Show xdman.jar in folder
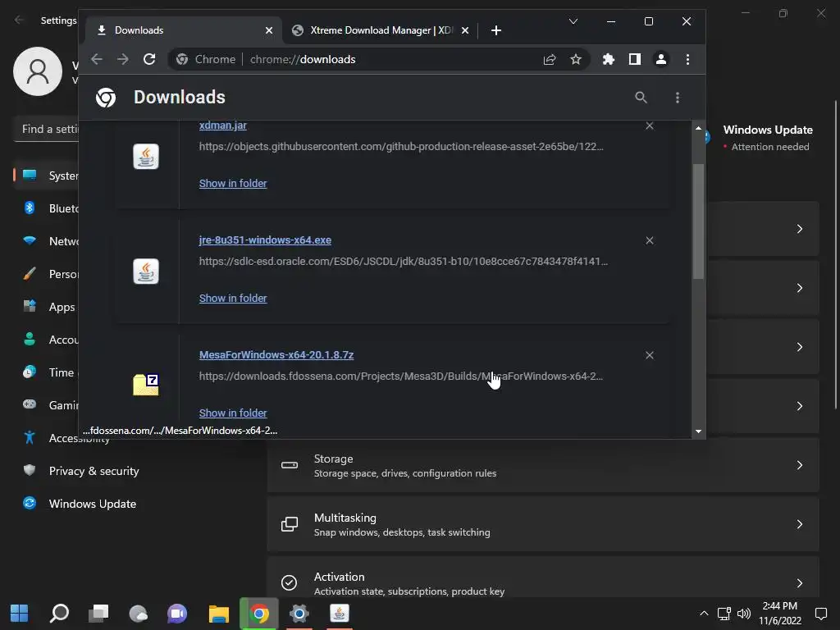840x630 pixels. coord(233,183)
